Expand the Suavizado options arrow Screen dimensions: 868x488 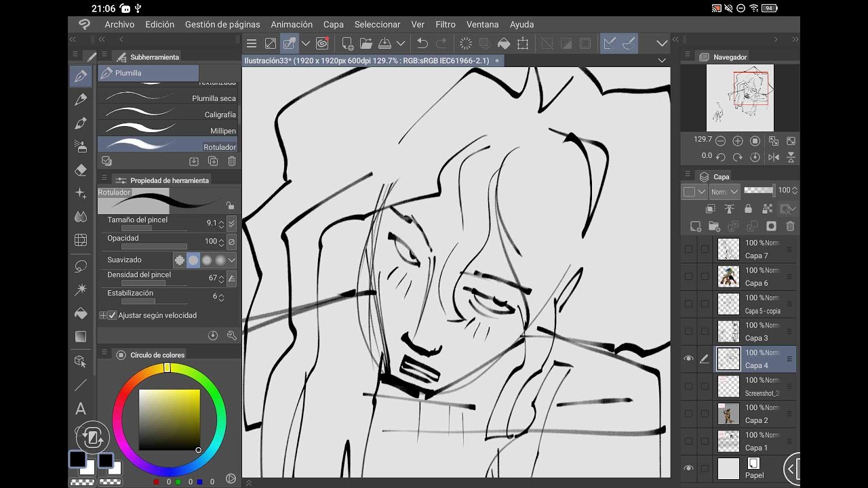tap(232, 260)
